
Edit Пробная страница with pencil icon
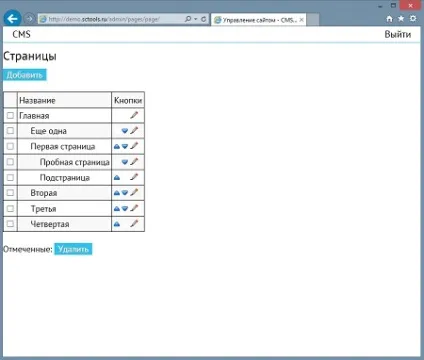134,162
